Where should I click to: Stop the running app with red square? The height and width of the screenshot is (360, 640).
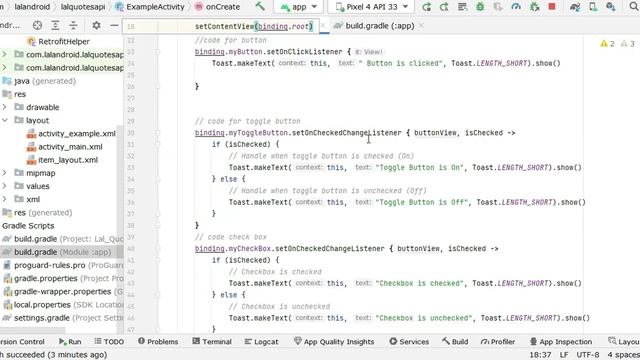pos(552,7)
